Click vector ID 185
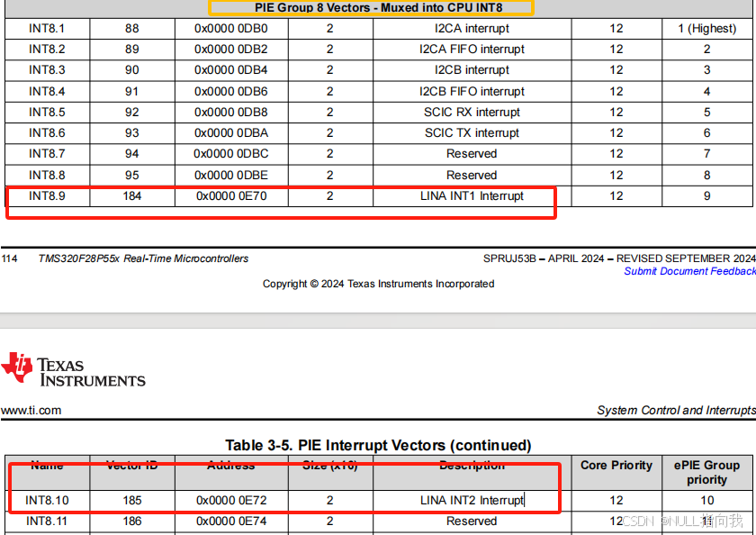756x535 pixels. tap(131, 500)
